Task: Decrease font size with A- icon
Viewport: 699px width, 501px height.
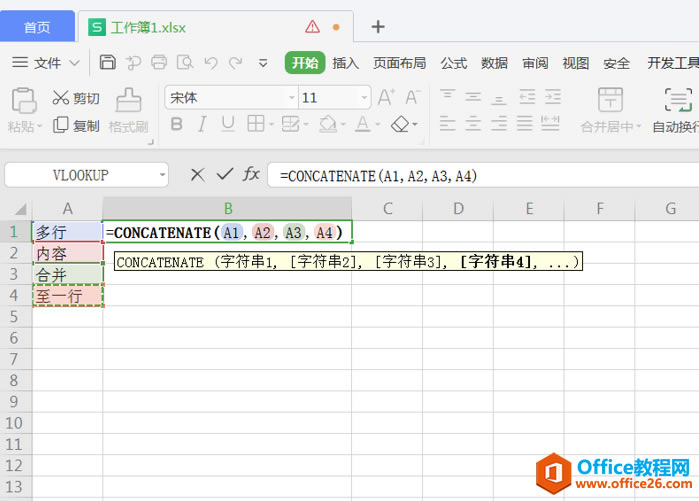Action: (413, 97)
